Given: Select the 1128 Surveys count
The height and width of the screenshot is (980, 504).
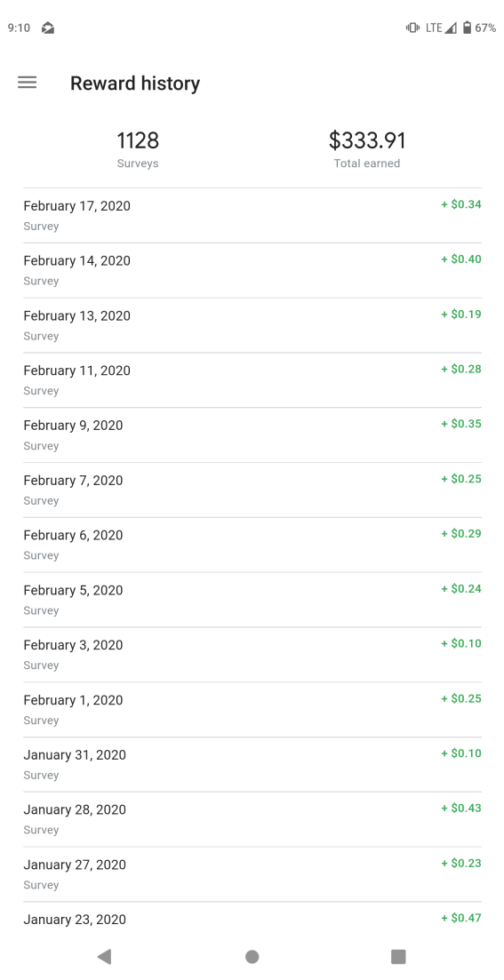Looking at the screenshot, I should point(138,149).
